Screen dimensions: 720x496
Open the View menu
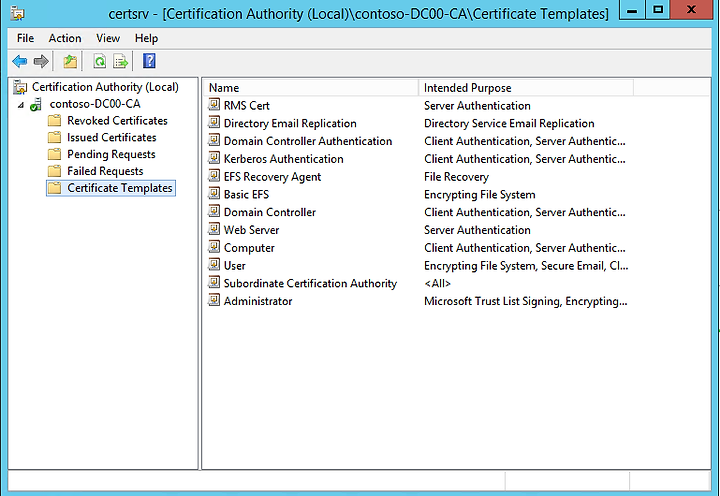[108, 38]
